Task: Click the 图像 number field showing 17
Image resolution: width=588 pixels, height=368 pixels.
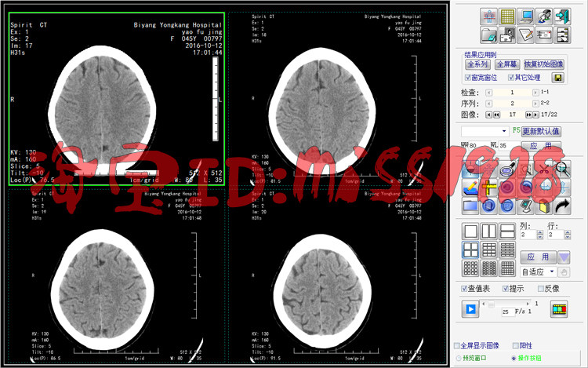Action: pos(512,115)
